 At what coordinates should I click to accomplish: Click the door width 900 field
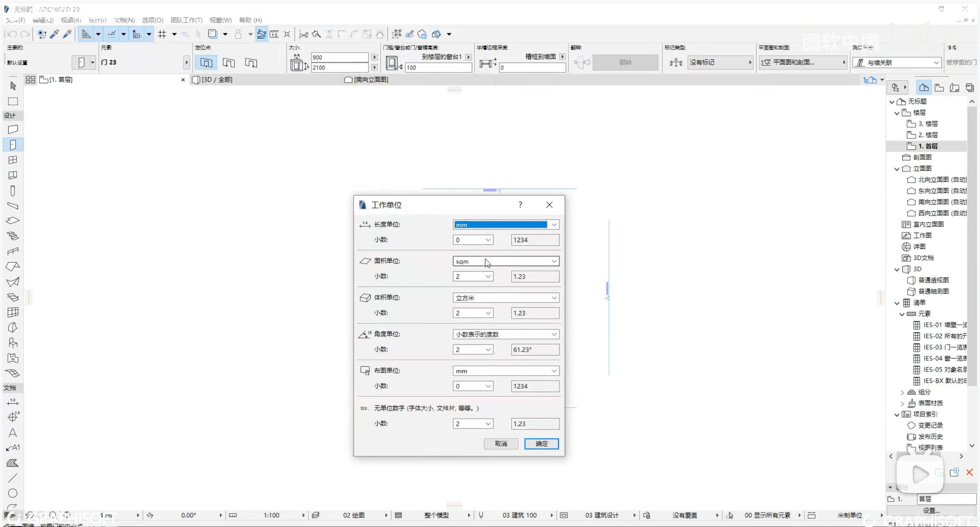339,57
